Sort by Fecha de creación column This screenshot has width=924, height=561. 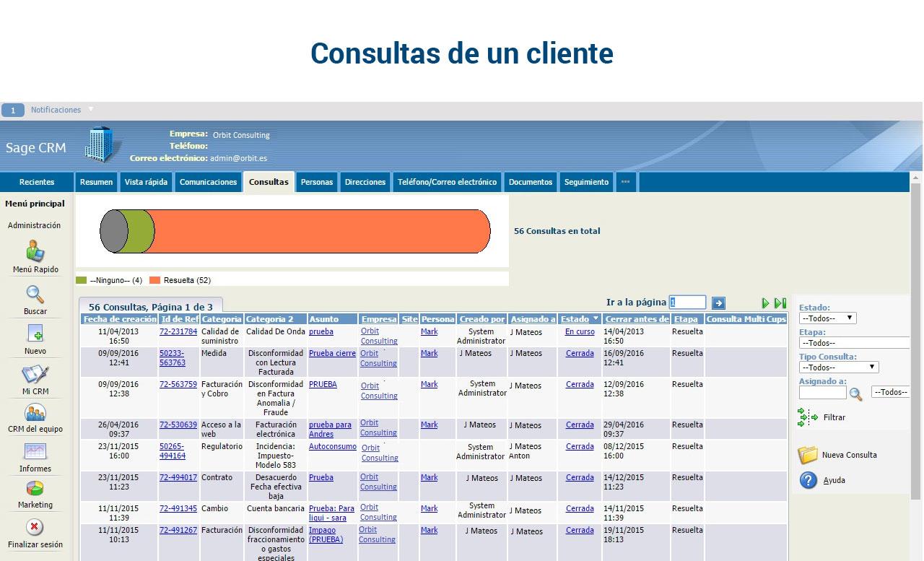120,319
